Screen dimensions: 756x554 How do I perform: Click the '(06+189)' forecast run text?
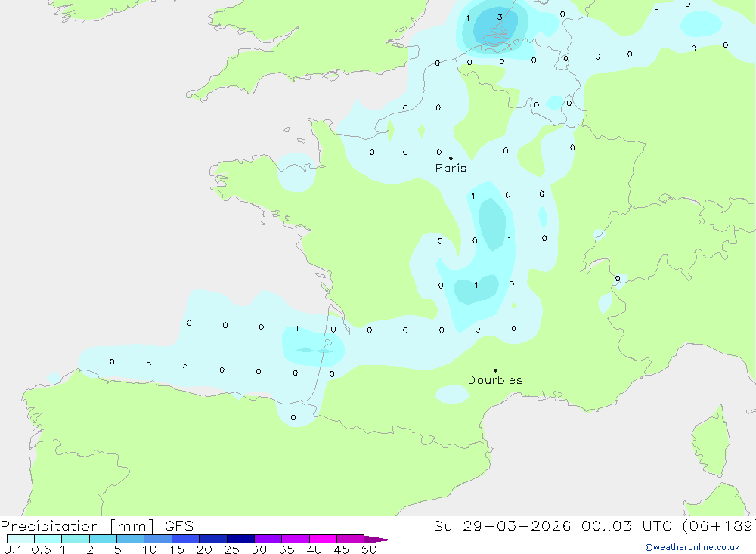click(x=719, y=526)
